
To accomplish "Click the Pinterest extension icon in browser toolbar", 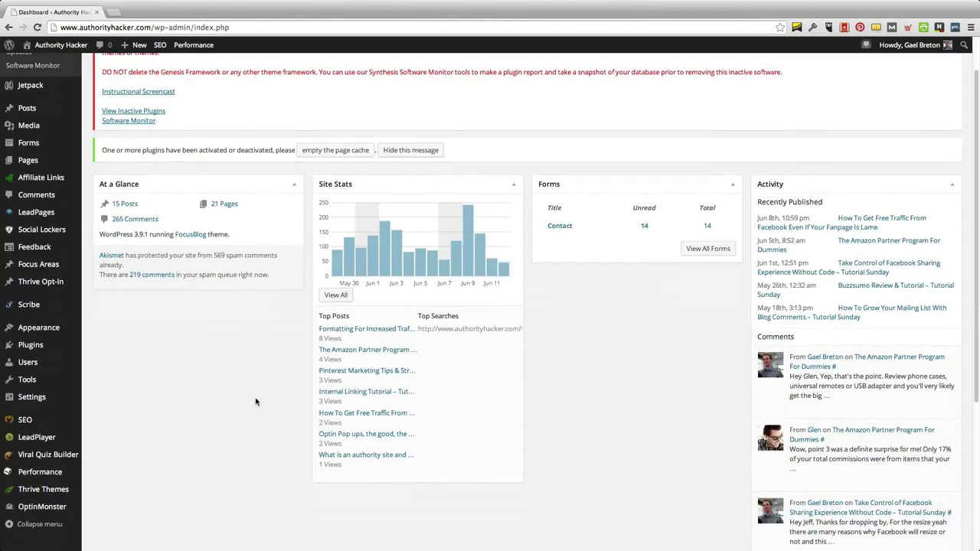I will (x=860, y=28).
